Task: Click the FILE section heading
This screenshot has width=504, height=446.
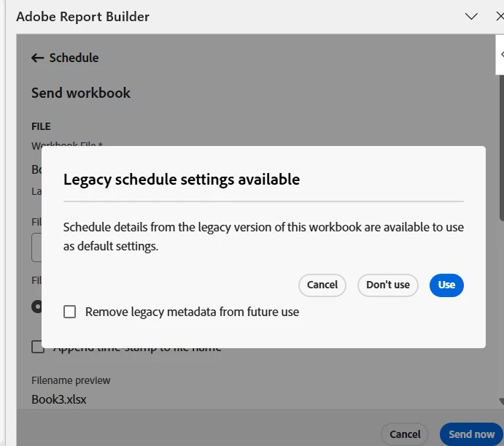Action: [x=41, y=126]
